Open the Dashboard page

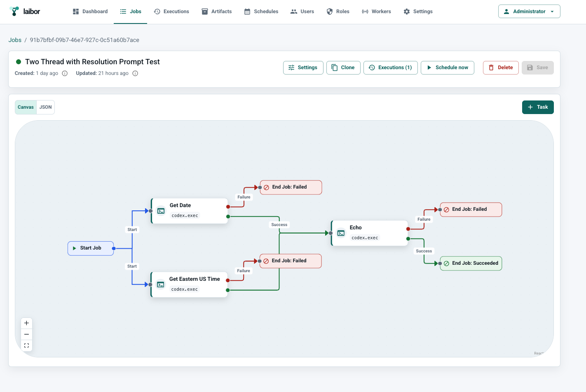[x=90, y=12]
